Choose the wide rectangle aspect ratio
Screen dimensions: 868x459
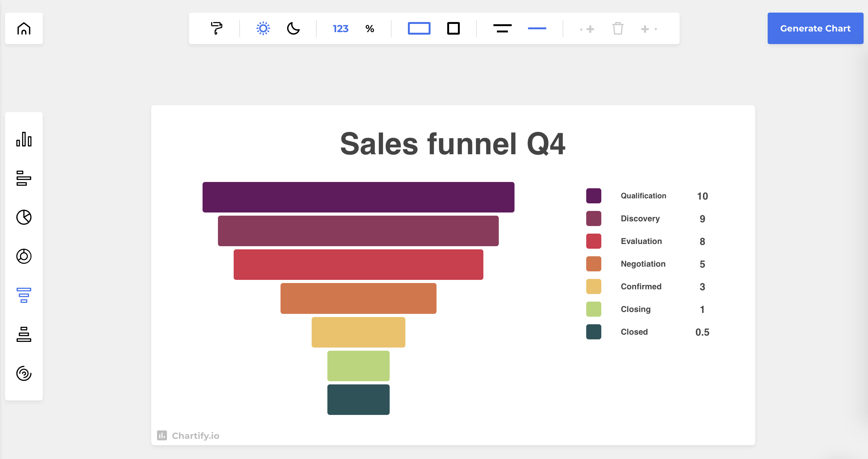coord(419,28)
